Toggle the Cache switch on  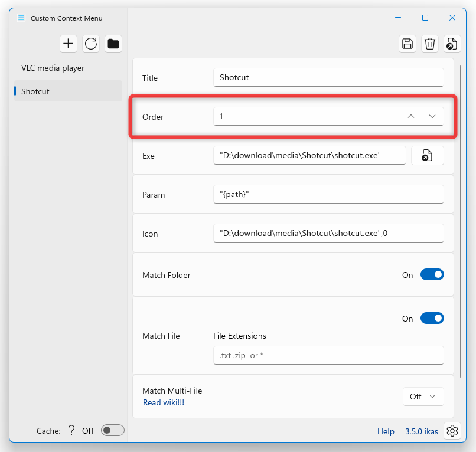[113, 430]
